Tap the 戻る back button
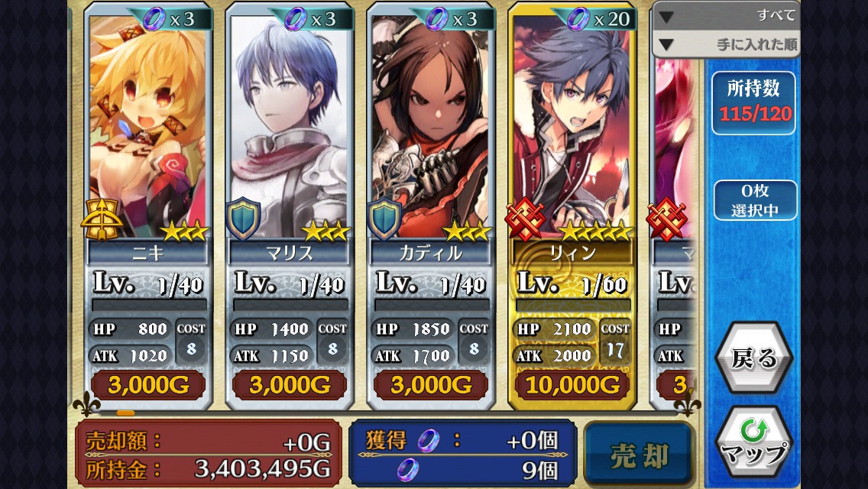The width and height of the screenshot is (868, 489). click(x=754, y=358)
